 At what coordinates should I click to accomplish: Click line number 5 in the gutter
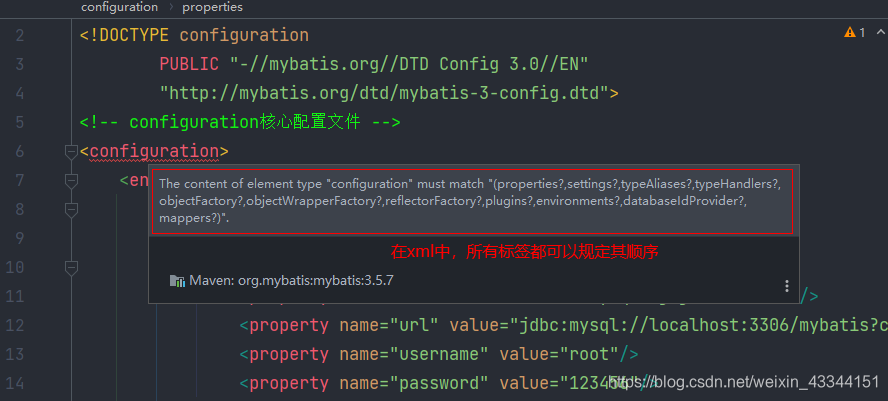(19, 122)
